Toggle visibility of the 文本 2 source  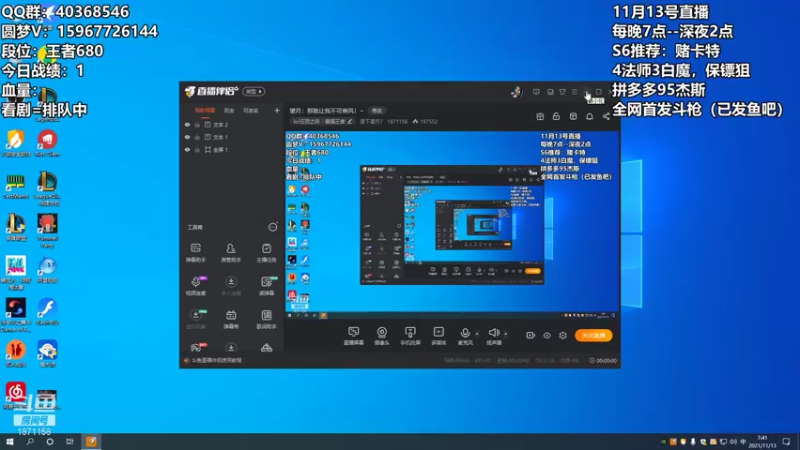187,124
